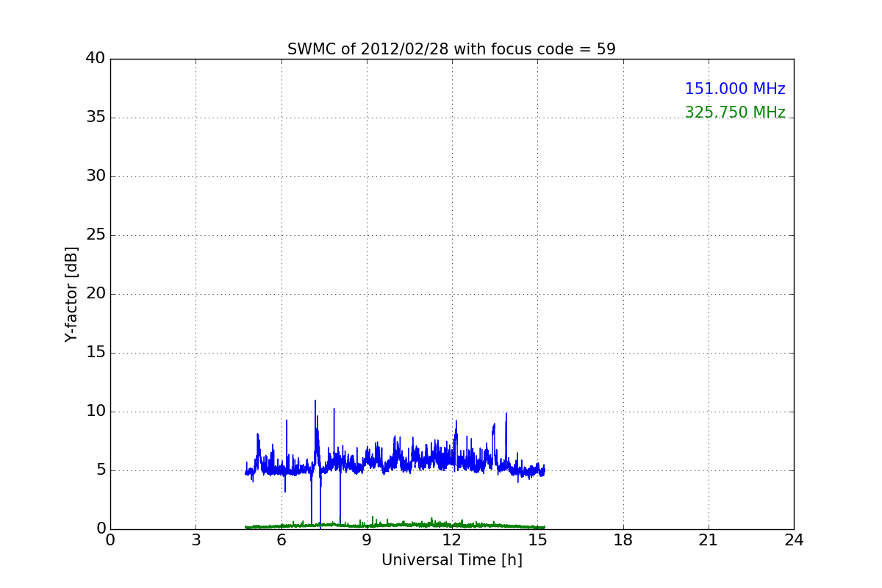Click the y-axis tick label 25
The width and height of the screenshot is (882, 588).
[96, 235]
